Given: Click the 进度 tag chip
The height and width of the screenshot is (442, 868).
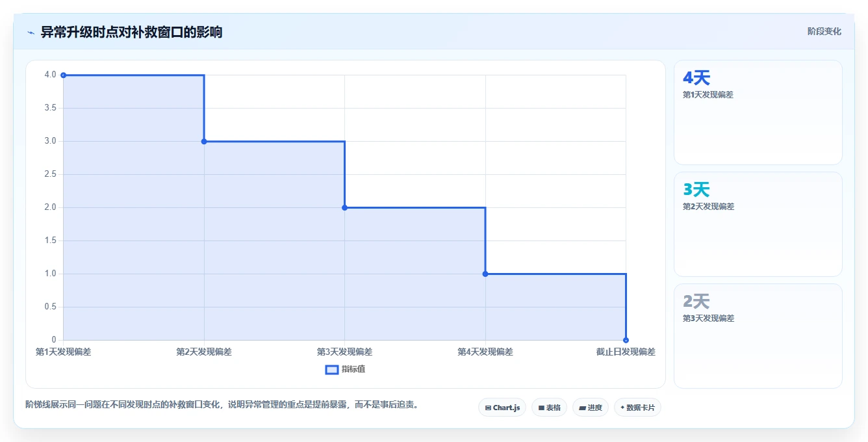Looking at the screenshot, I should [591, 408].
